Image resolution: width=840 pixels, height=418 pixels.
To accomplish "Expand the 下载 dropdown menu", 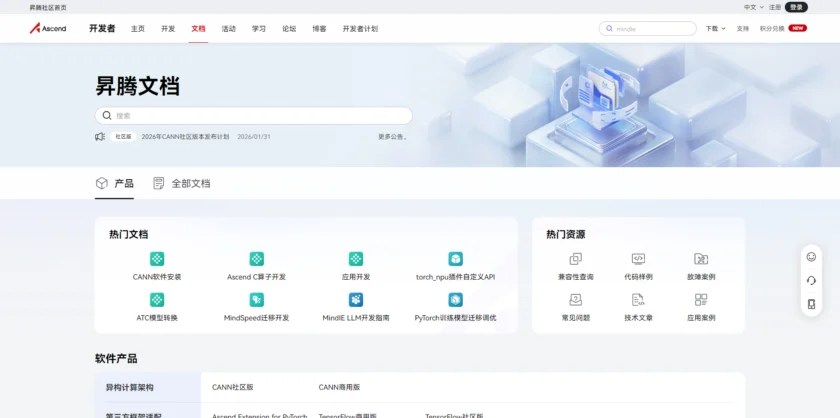I will pos(715,28).
